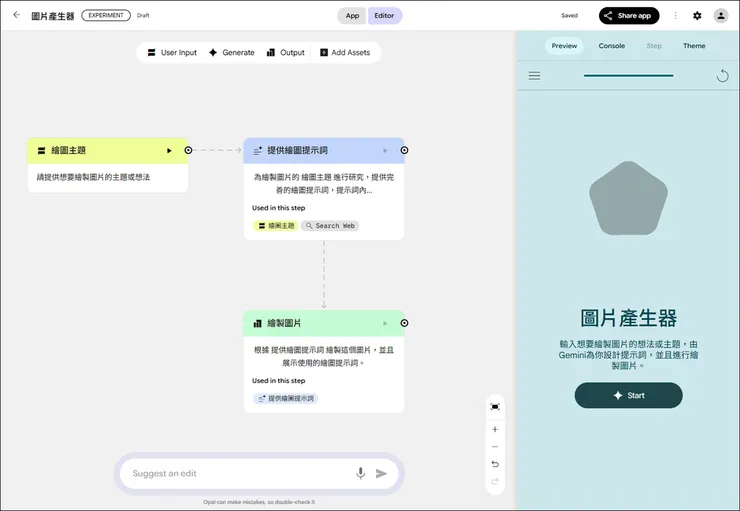Click the preview progress bar
Screen dimensions: 740x511
pyautogui.click(x=628, y=75)
